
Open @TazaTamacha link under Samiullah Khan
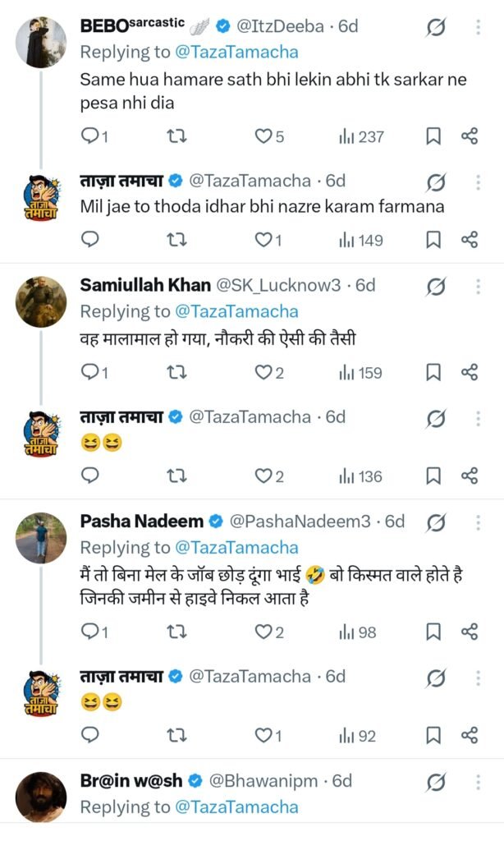coord(236,311)
